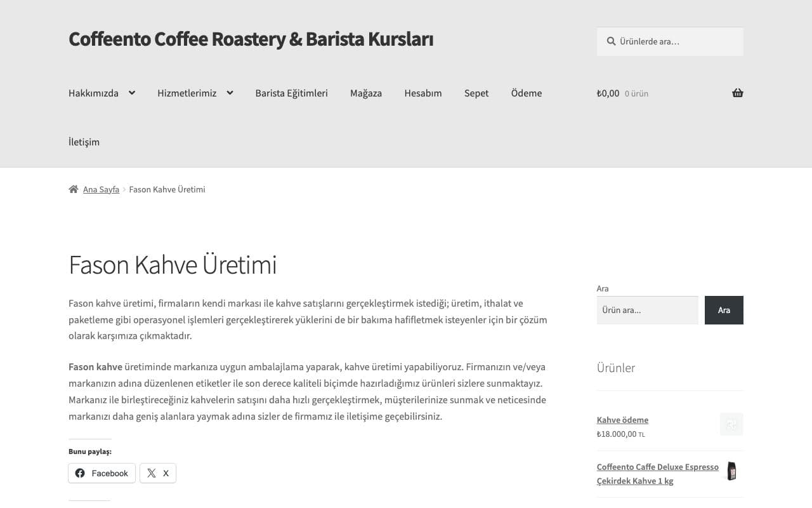Click the Bunu paylaş label
Screen dimensions: 812x508
(90, 451)
